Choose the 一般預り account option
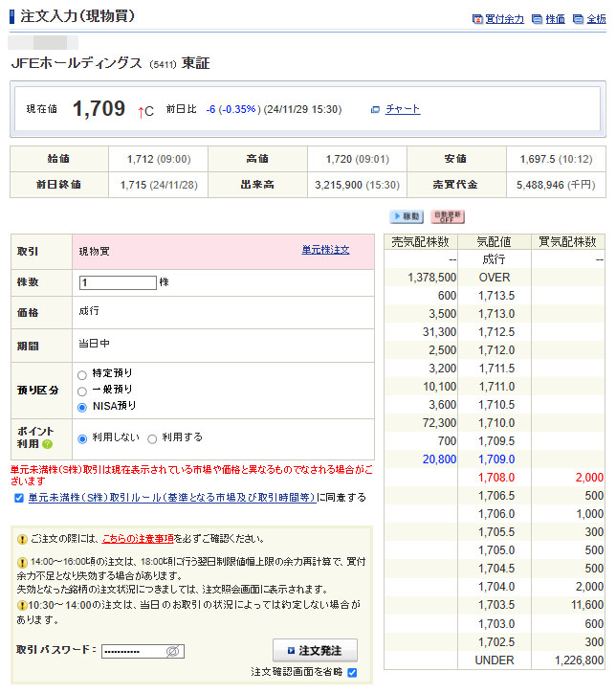 (82, 391)
